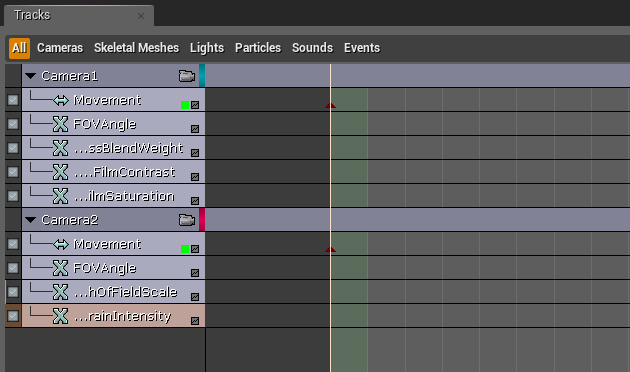Click the Camera1 group camera icon
This screenshot has width=630, height=372.
(187, 76)
